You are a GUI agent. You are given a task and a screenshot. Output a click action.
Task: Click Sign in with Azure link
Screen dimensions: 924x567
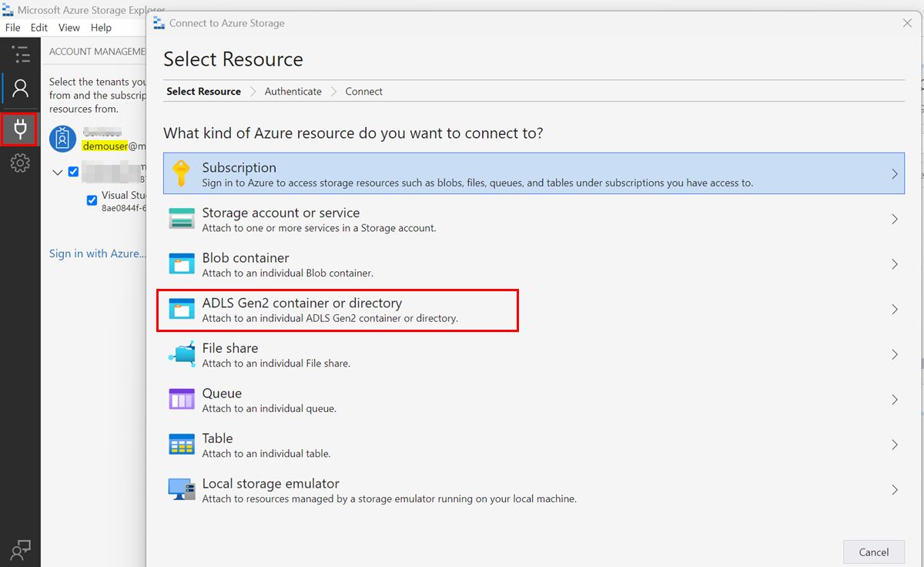coord(97,253)
